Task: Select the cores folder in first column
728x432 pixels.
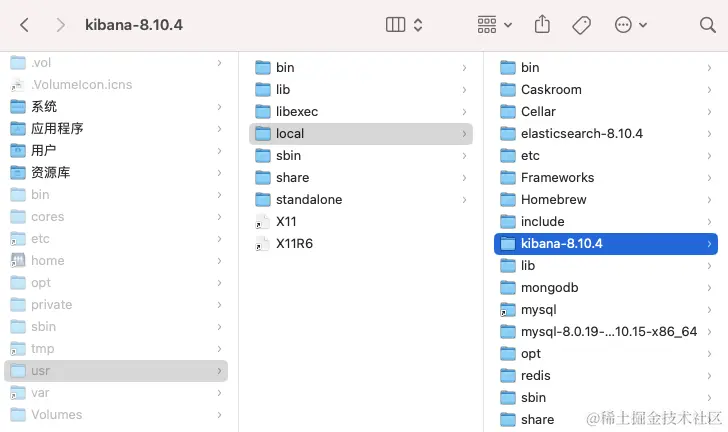Action: [116, 216]
